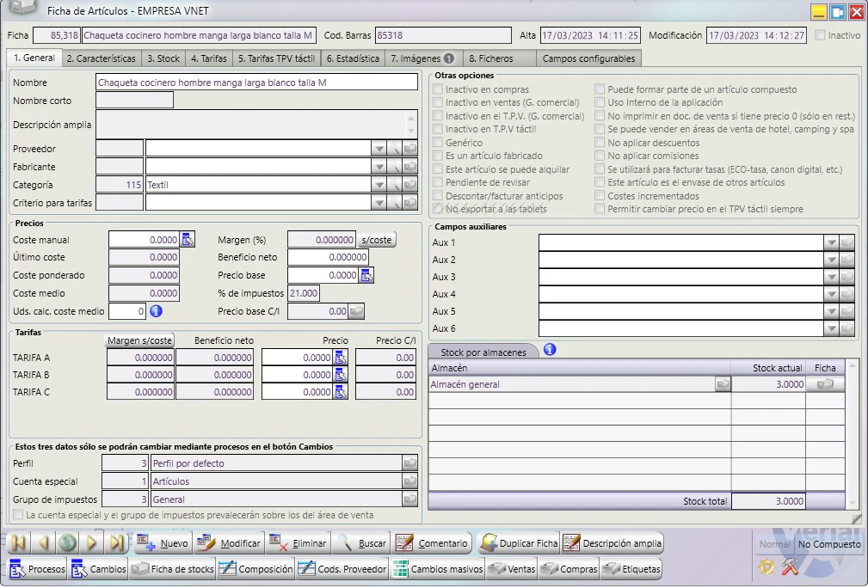Open calculator icon for TARIFA A precio
Viewport: 868px width, 588px height.
(x=341, y=358)
